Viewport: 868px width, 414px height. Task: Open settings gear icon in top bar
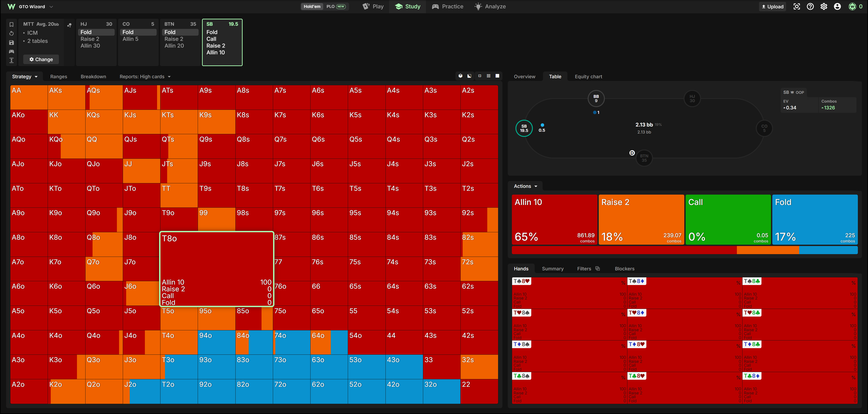point(824,6)
